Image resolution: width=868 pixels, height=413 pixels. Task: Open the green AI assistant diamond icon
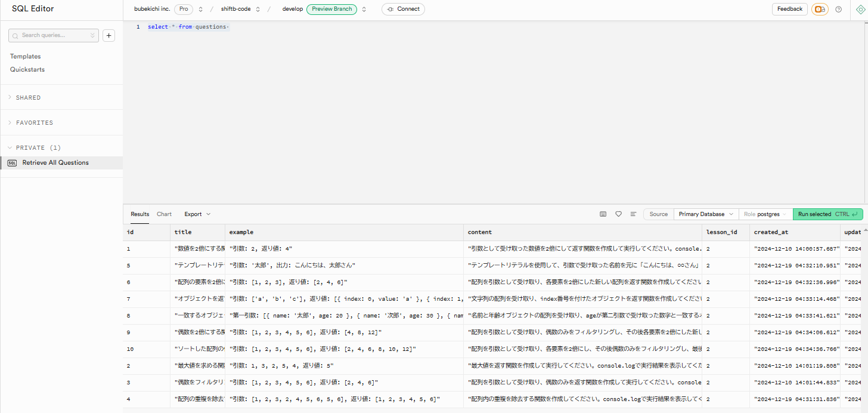tap(860, 10)
